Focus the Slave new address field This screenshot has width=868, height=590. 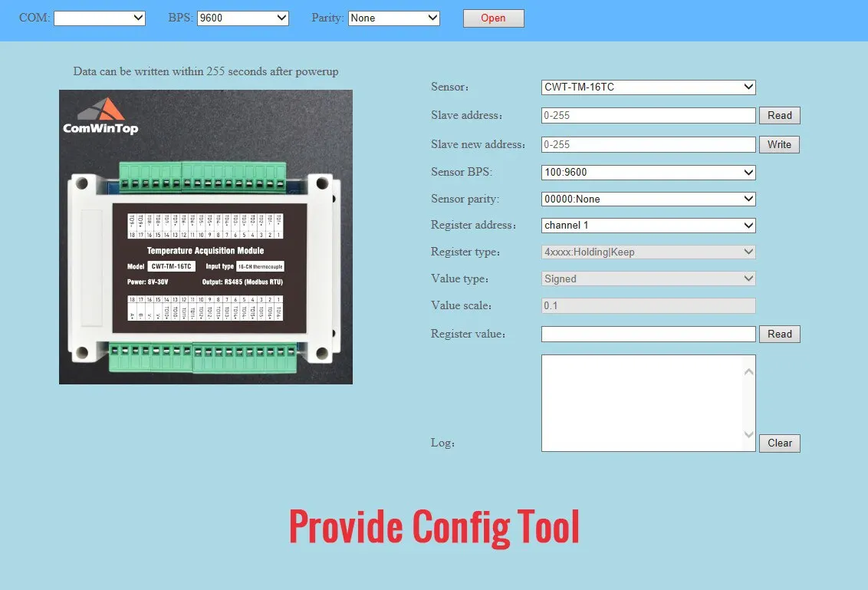[648, 144]
